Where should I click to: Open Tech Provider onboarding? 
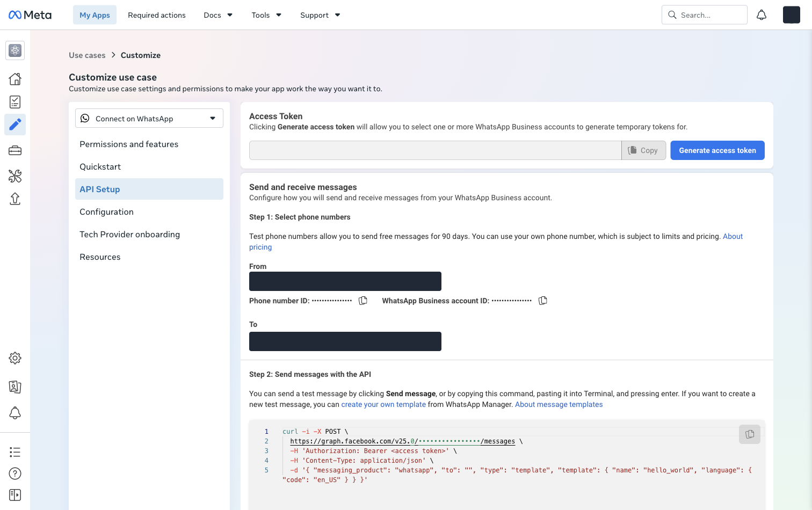149,234
